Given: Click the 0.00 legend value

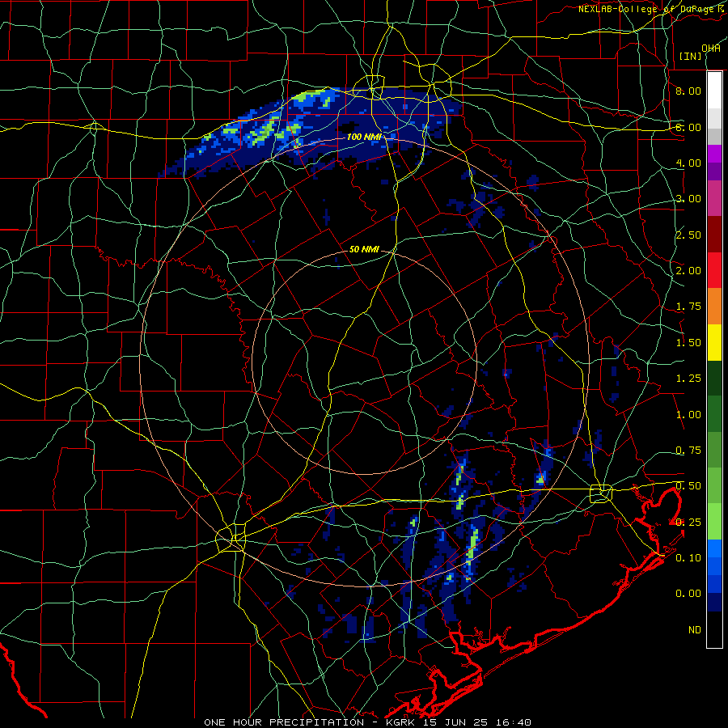Looking at the screenshot, I should [688, 594].
